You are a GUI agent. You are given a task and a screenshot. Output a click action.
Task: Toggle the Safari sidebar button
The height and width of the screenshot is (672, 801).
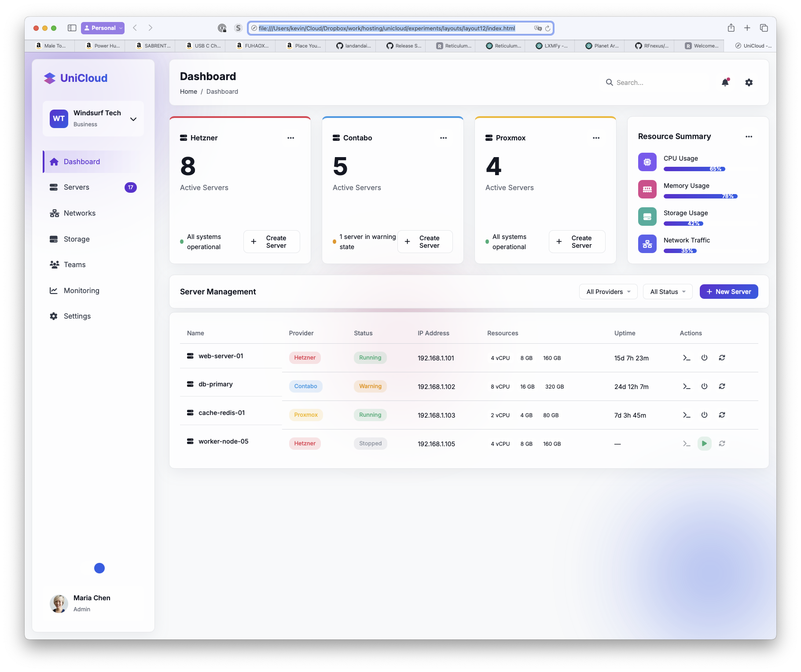(72, 28)
